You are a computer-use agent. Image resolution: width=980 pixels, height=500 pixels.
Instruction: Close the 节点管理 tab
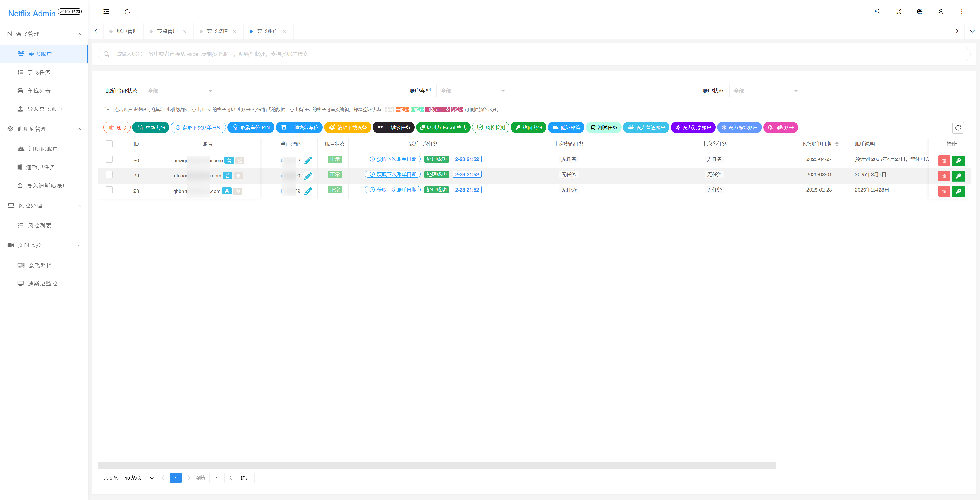[184, 31]
